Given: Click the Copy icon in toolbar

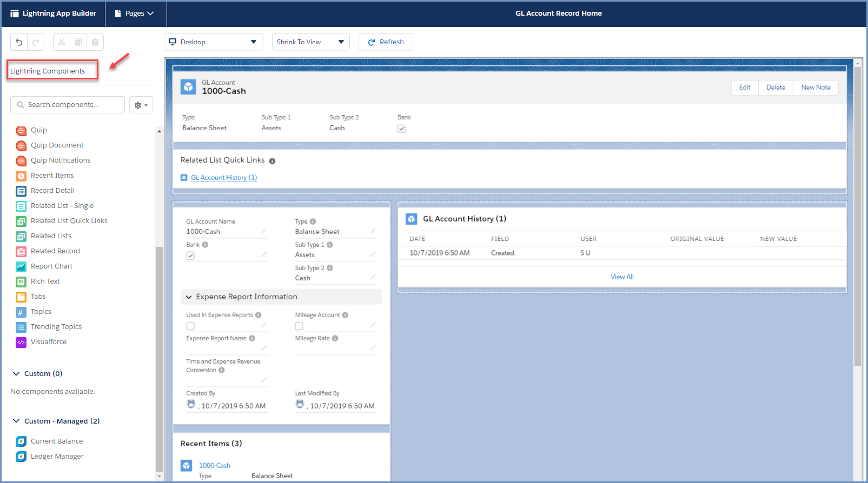Looking at the screenshot, I should (78, 42).
